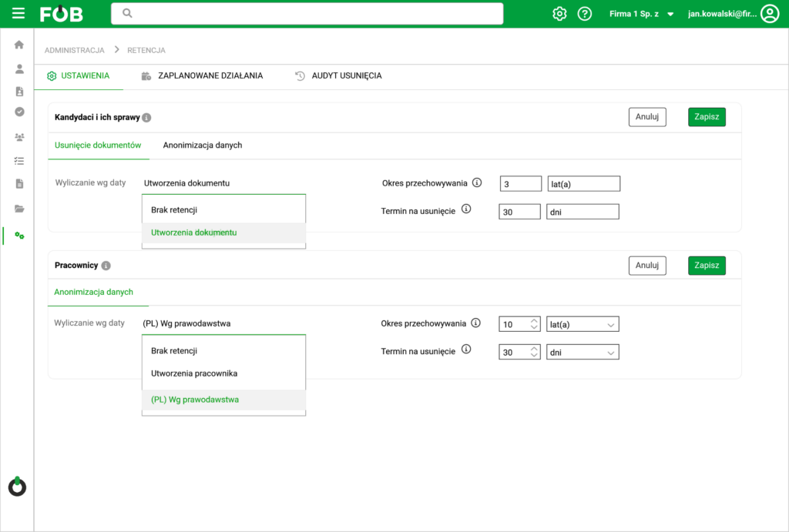Select Usunięcie dokumentów sub-tab
The image size is (789, 532).
point(98,146)
